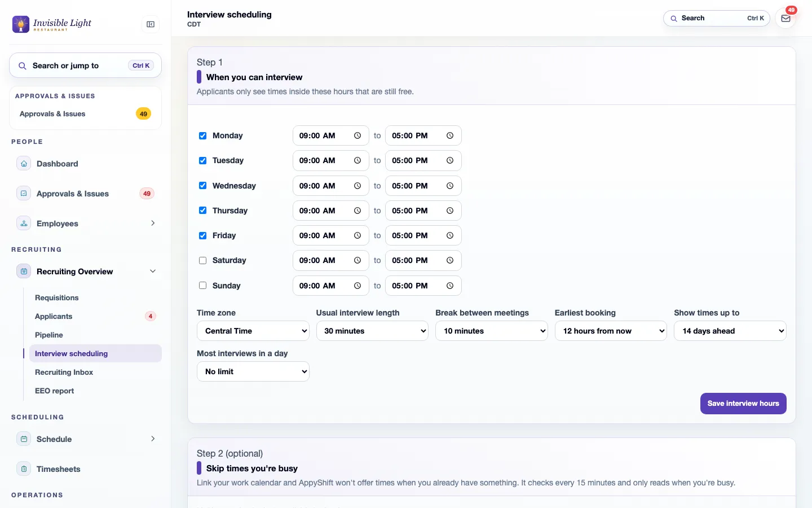Screen dimensions: 812x508
Task: Open Monday start time clock picker
Action: point(358,135)
